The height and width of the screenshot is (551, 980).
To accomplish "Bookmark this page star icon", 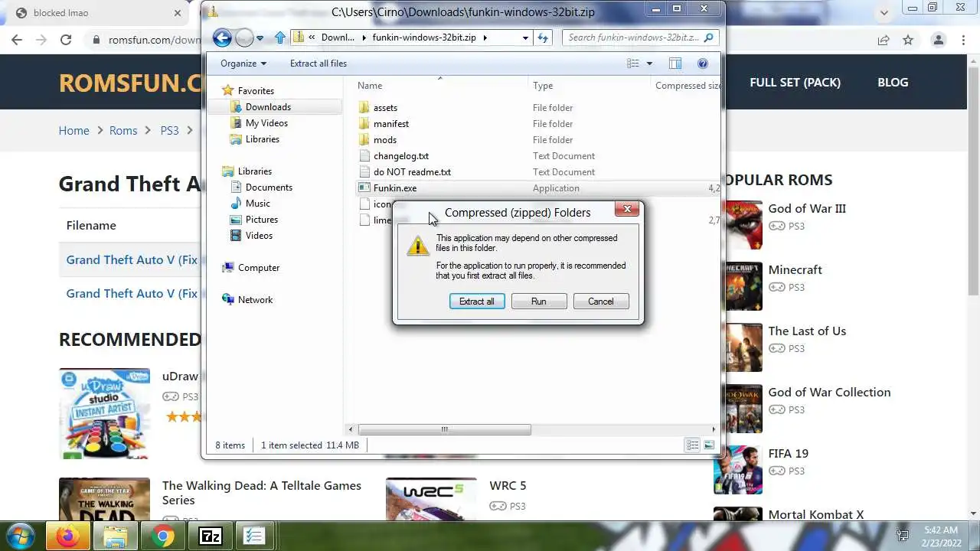I will coord(908,40).
